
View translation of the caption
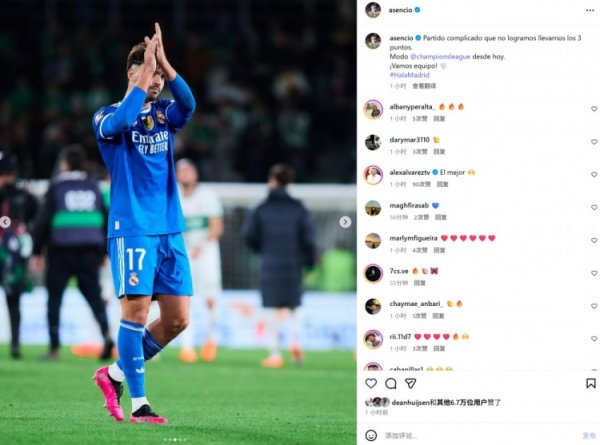click(424, 86)
